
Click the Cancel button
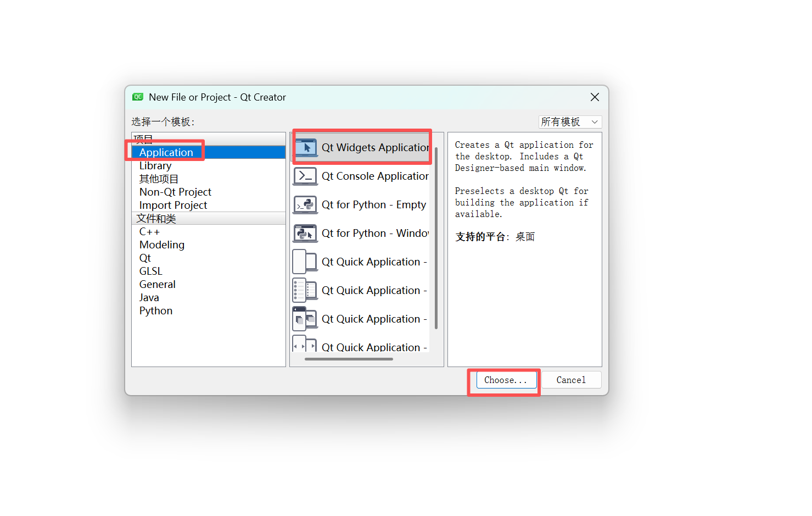click(x=571, y=380)
